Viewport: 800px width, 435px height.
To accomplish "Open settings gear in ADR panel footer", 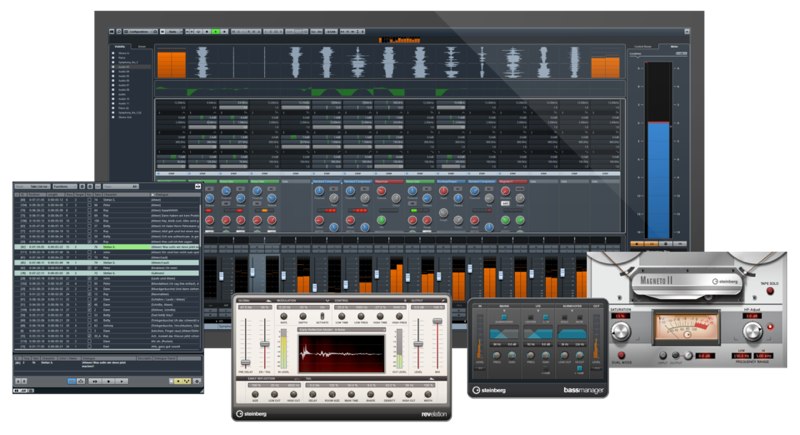I will pos(197,381).
